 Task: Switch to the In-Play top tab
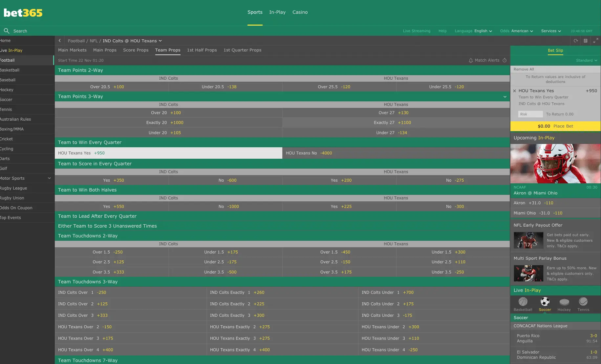pyautogui.click(x=277, y=12)
